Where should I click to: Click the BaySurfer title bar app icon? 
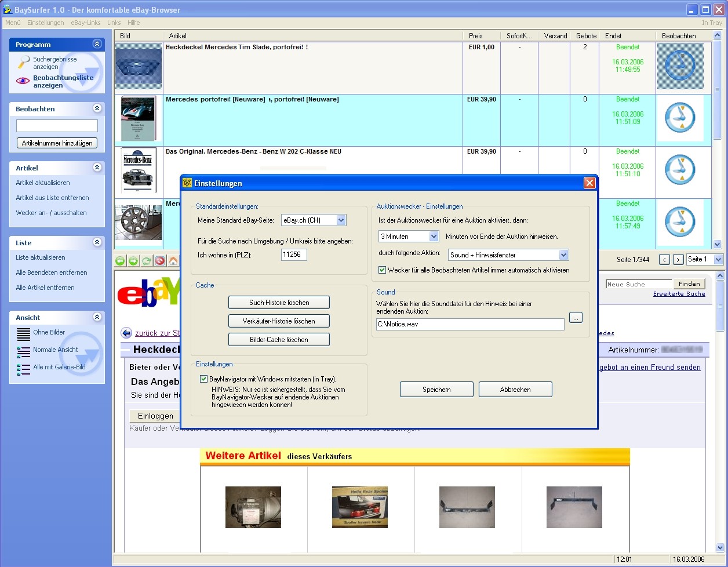(x=8, y=9)
